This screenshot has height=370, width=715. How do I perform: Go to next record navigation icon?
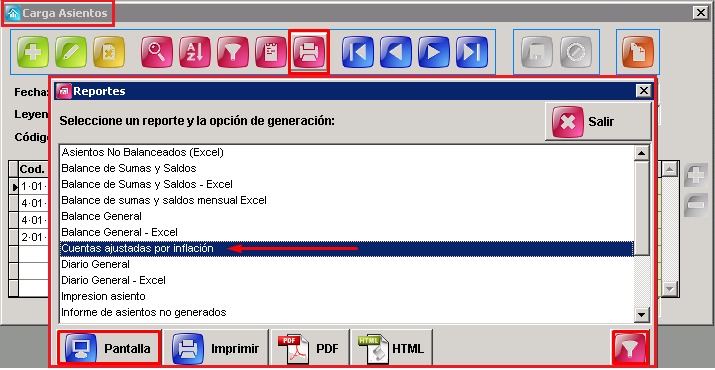(434, 52)
